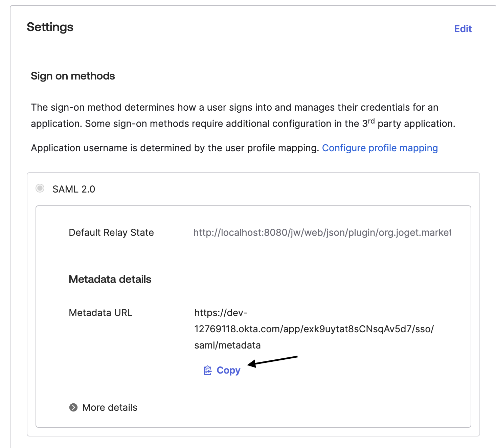Click the Edit link in Settings
Image resolution: width=496 pixels, height=448 pixels.
[463, 29]
